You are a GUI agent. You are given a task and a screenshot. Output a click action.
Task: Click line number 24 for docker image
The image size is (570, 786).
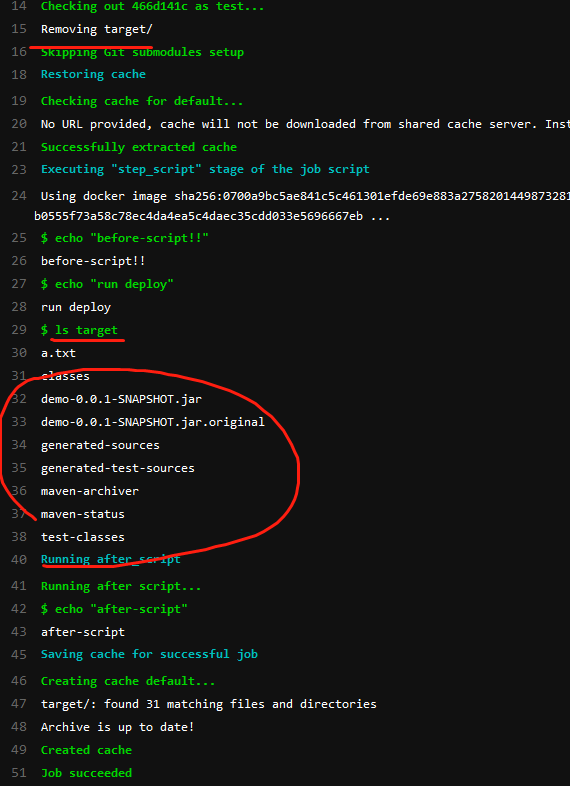click(x=19, y=196)
